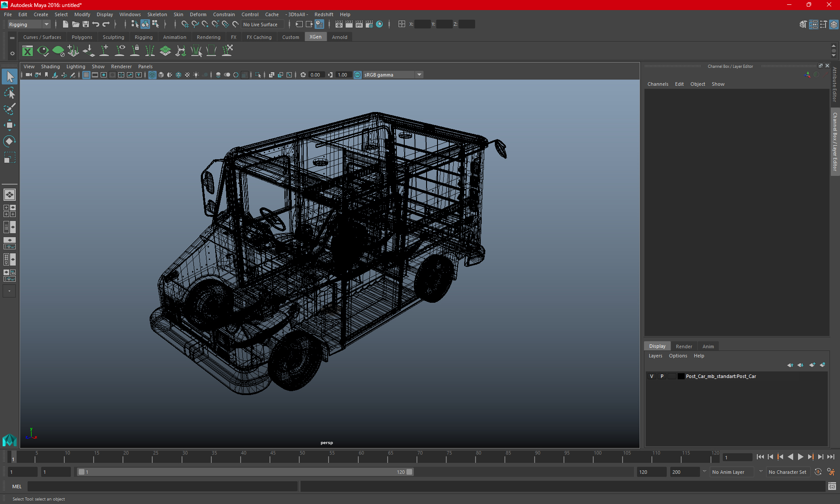The image size is (840, 504).
Task: Click the New Scene icon
Action: tap(65, 24)
